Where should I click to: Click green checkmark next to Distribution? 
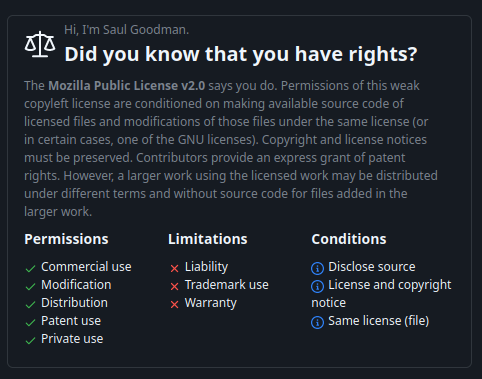[x=30, y=304]
